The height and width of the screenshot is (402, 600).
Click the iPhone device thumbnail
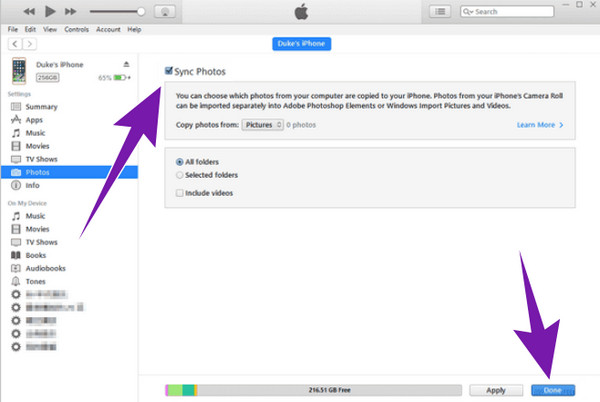[19, 71]
